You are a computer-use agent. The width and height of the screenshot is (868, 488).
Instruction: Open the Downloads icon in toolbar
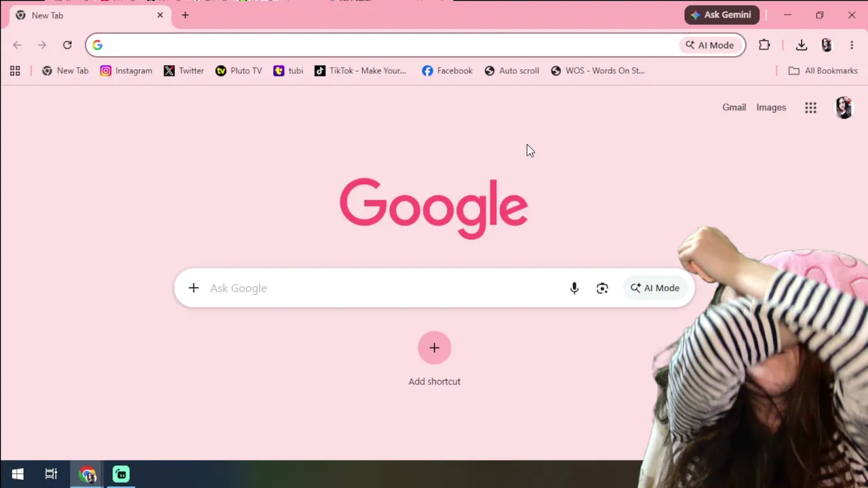[802, 45]
